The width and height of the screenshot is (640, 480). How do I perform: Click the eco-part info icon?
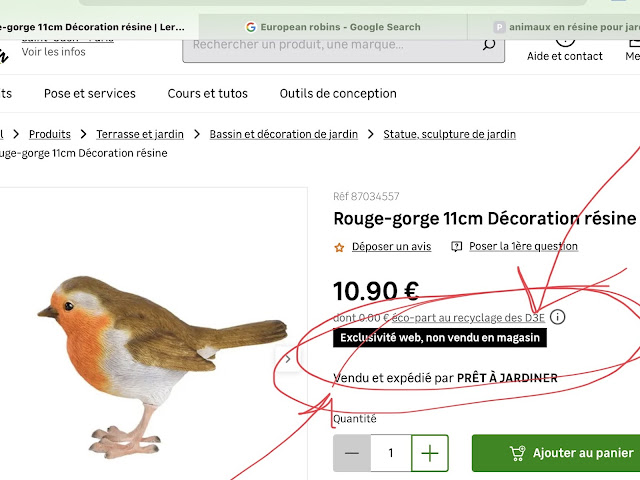(558, 317)
